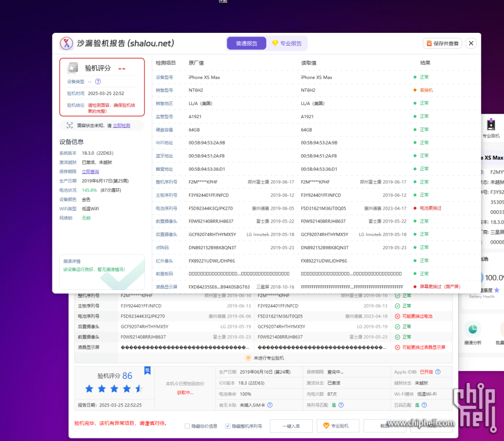Click the 读取值 column header
This screenshot has height=441, width=504.
309,63
